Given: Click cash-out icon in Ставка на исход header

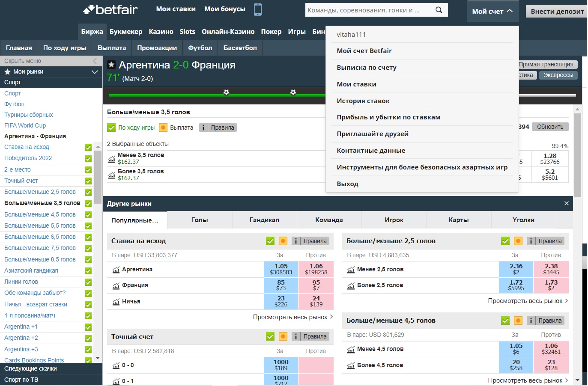Looking at the screenshot, I should tap(283, 241).
